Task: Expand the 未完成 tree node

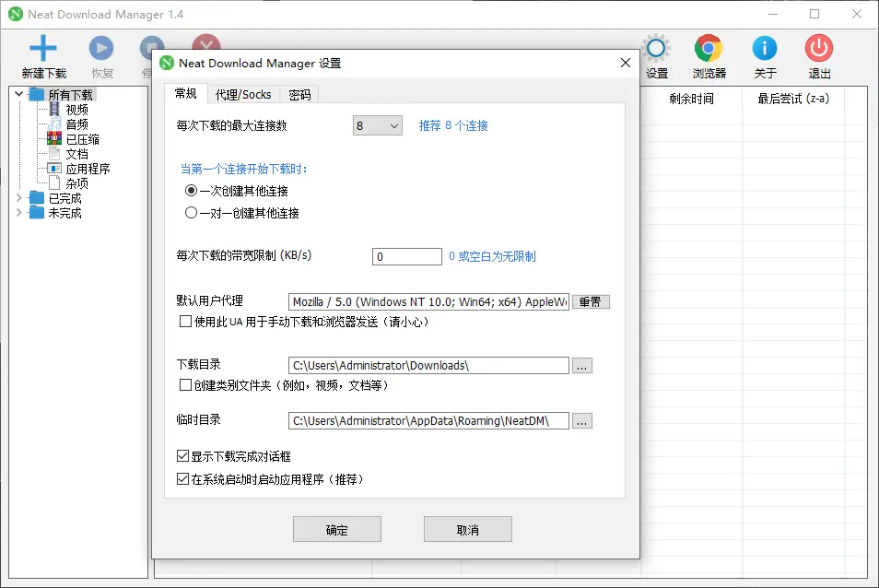Action: click(19, 213)
